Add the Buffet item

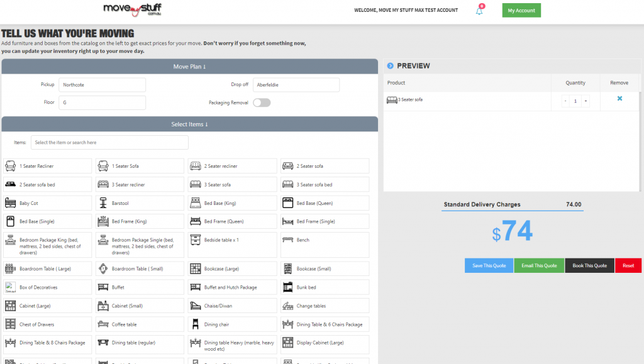[140, 287]
